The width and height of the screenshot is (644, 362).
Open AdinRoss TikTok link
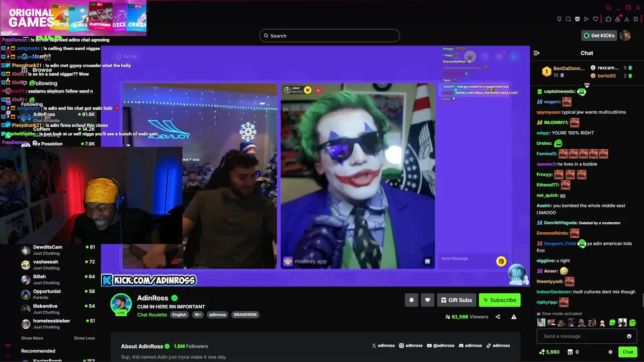pyautogui.click(x=498, y=346)
